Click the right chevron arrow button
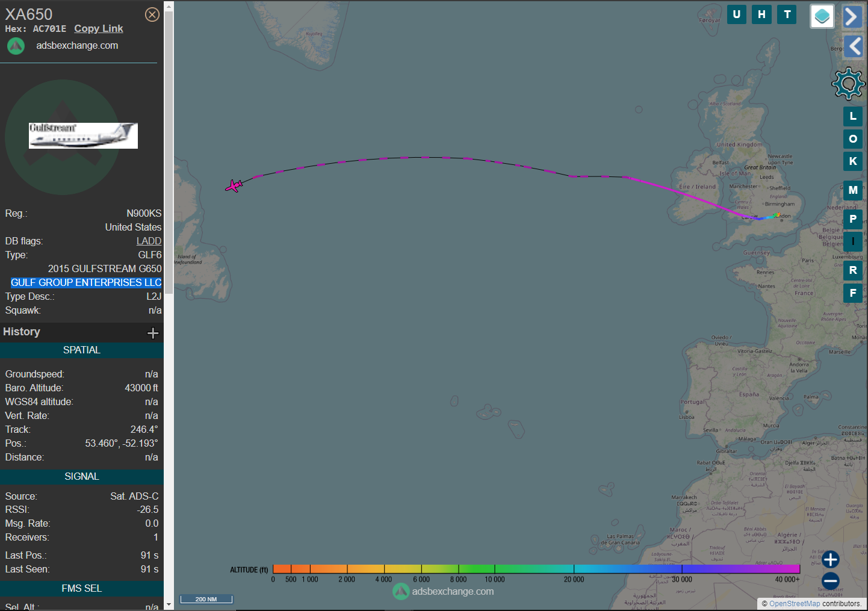868x611 pixels. pos(853,16)
